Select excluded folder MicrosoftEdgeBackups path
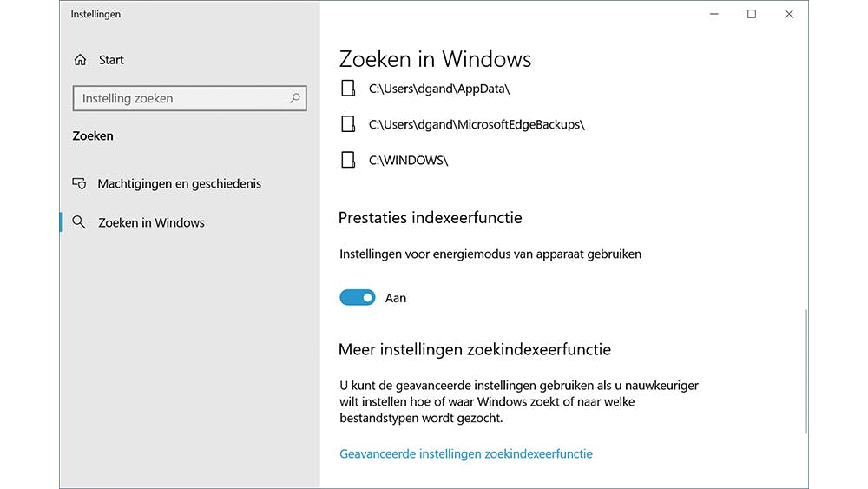The height and width of the screenshot is (489, 868). 477,124
